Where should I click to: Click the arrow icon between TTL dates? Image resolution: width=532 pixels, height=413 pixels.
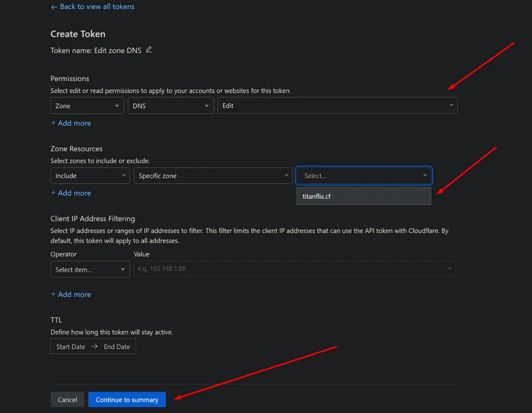coord(95,347)
